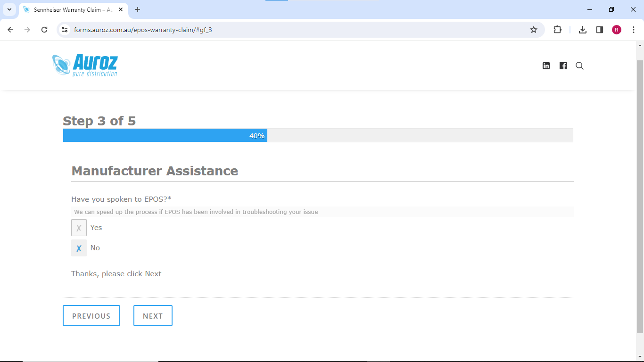The width and height of the screenshot is (644, 362).
Task: Open the Chrome profile avatar menu
Action: [617, 30]
